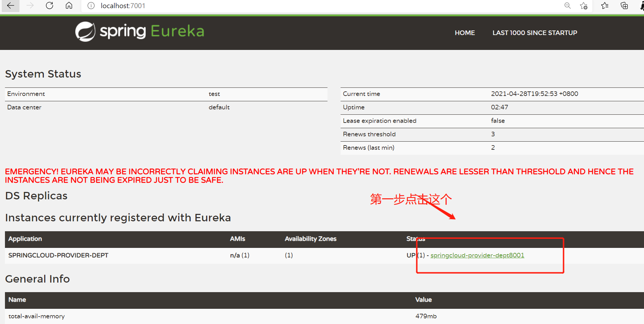The width and height of the screenshot is (644, 324).
Task: Click the Spring Eureka logo
Action: (140, 32)
